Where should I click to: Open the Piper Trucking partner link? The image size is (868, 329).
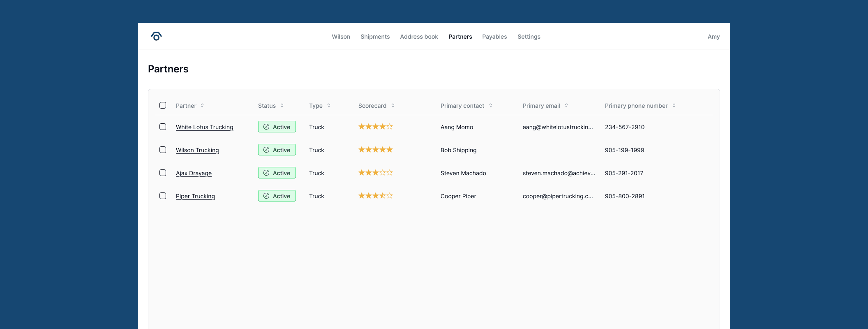[195, 196]
